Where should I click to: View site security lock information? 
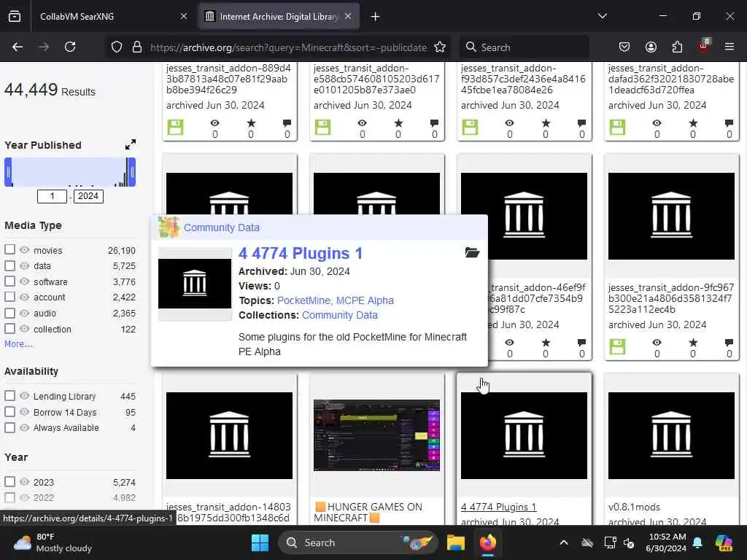pyautogui.click(x=137, y=47)
